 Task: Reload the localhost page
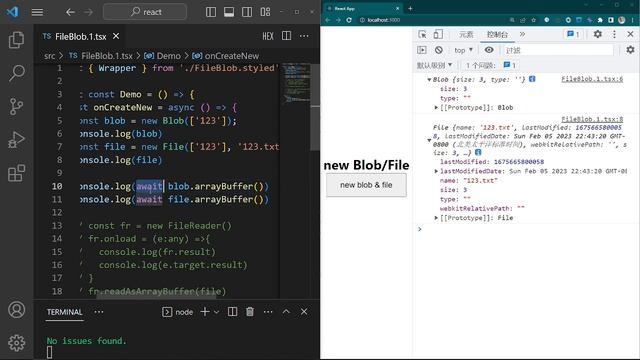point(349,20)
